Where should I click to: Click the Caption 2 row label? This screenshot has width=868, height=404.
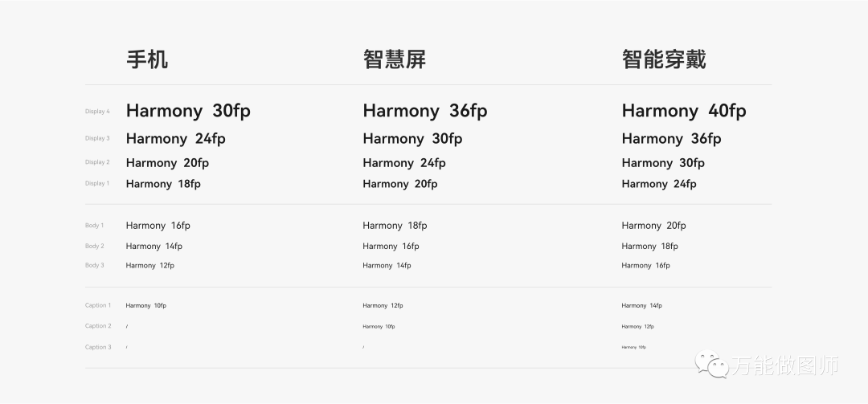98,326
